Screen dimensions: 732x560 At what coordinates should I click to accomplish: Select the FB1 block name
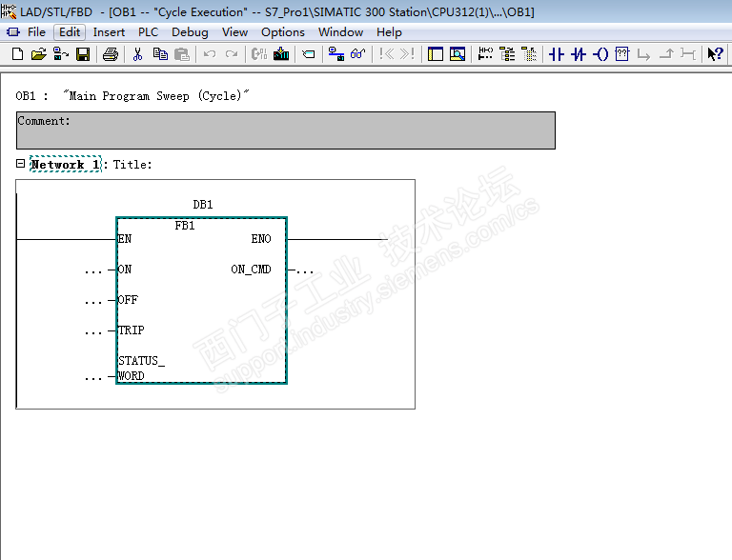pyautogui.click(x=185, y=226)
